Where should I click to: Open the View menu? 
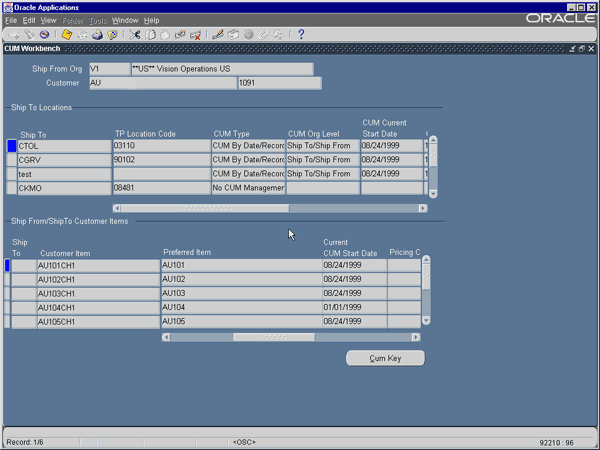[x=49, y=20]
